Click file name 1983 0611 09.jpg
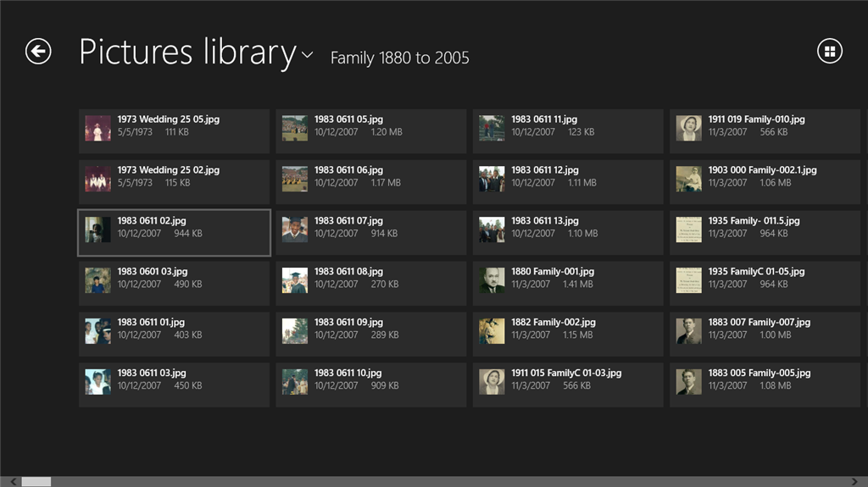Viewport: 868px width, 487px height. [x=348, y=323]
